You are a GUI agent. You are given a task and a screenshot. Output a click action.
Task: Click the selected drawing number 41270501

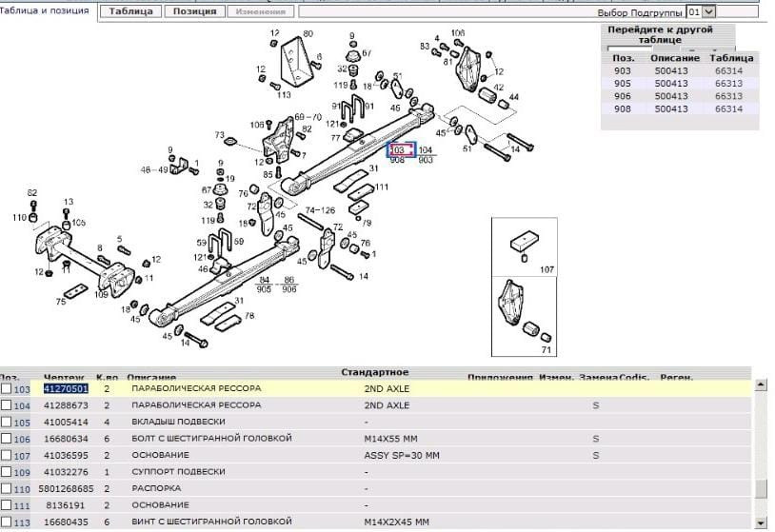pyautogui.click(x=66, y=389)
